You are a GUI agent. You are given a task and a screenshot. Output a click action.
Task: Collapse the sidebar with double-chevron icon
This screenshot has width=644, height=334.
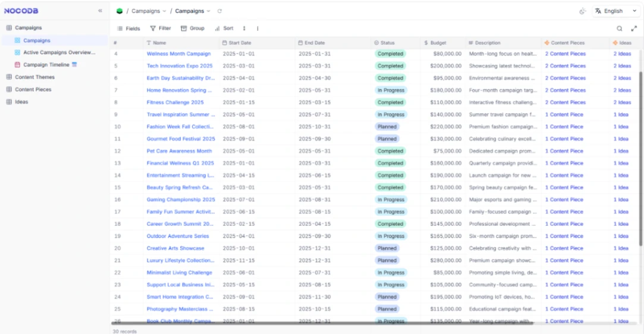tap(100, 11)
